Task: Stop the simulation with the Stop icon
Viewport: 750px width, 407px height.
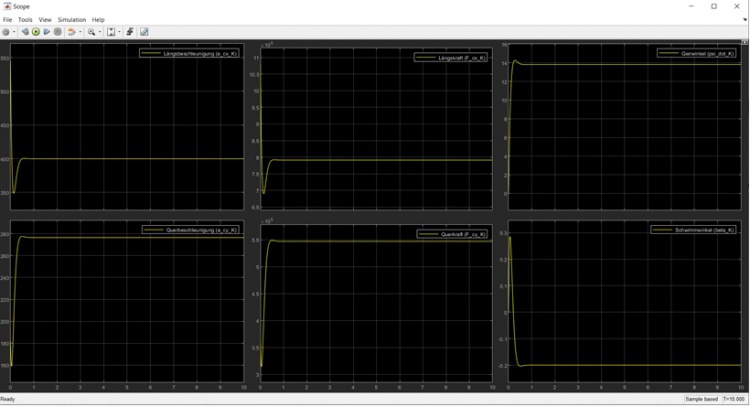Action: click(x=58, y=31)
